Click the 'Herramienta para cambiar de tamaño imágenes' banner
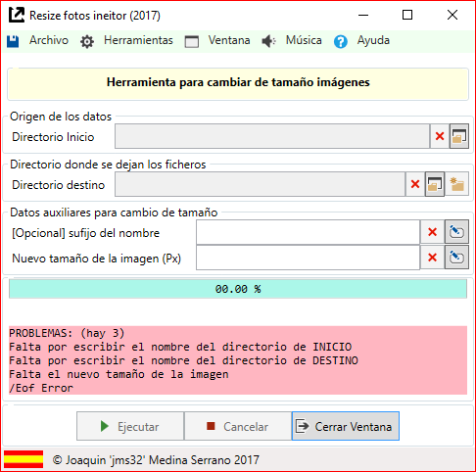The width and height of the screenshot is (476, 472). [238, 84]
